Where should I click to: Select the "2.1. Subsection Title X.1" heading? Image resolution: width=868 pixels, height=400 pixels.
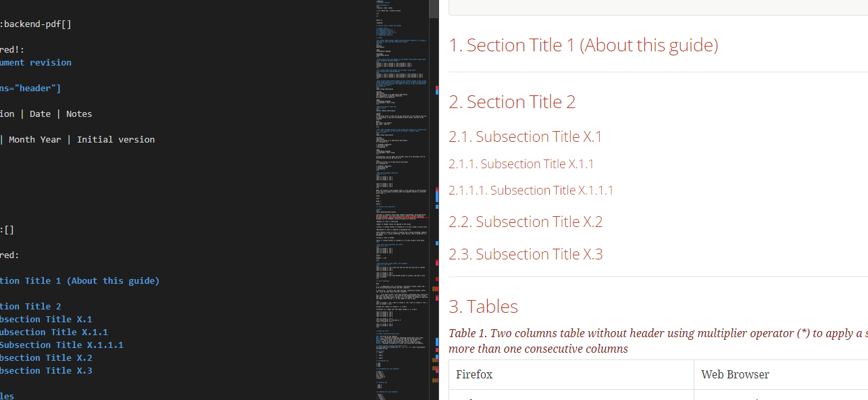[x=526, y=136]
